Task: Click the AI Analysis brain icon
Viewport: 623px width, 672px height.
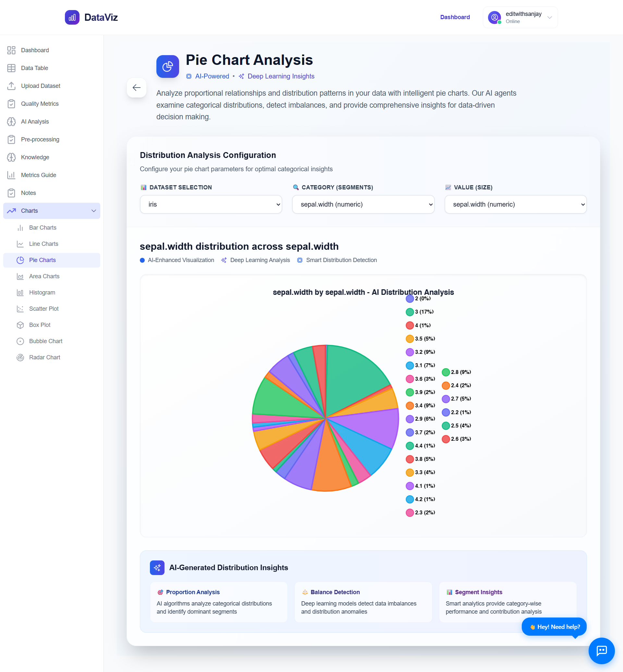Action: 11,122
